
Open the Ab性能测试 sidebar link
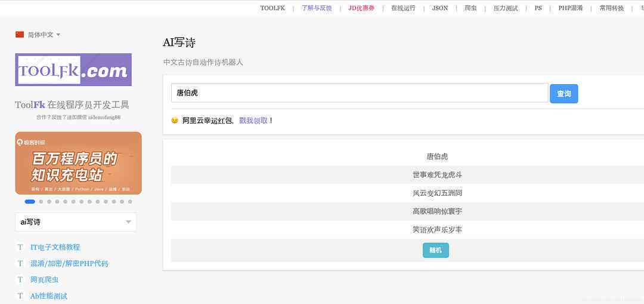[x=48, y=296]
